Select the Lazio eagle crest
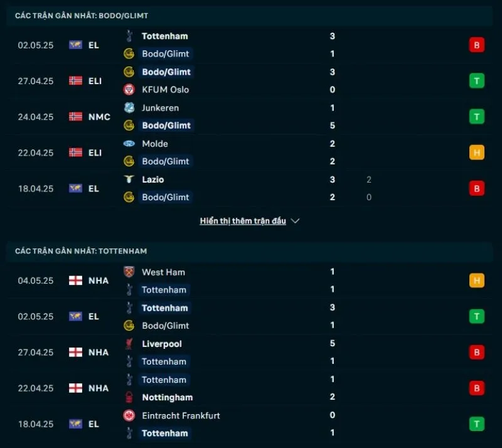 coord(130,179)
